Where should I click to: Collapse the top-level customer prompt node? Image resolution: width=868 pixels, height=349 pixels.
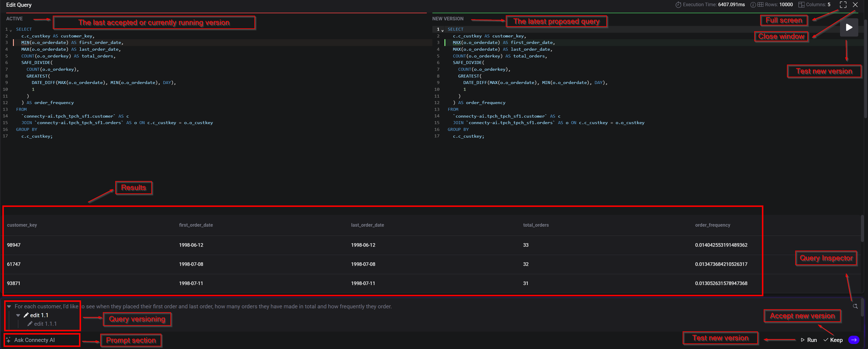(9, 307)
